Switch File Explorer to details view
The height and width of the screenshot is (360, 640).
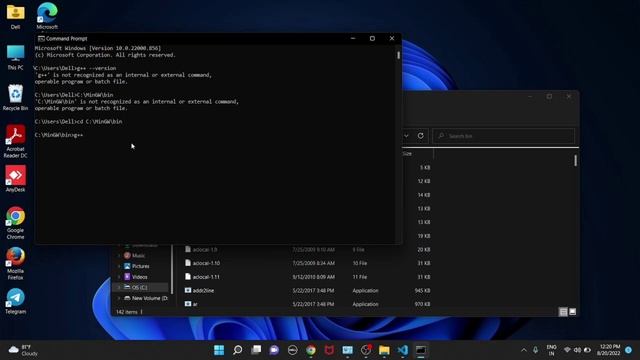pyautogui.click(x=563, y=312)
